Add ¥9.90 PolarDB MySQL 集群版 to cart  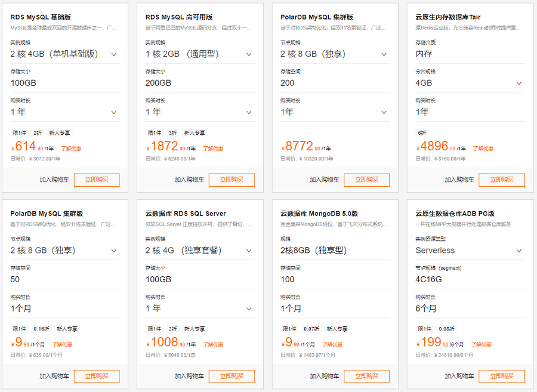tap(54, 376)
